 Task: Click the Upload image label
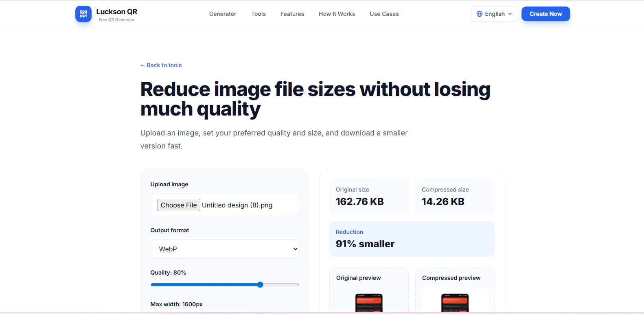click(169, 184)
